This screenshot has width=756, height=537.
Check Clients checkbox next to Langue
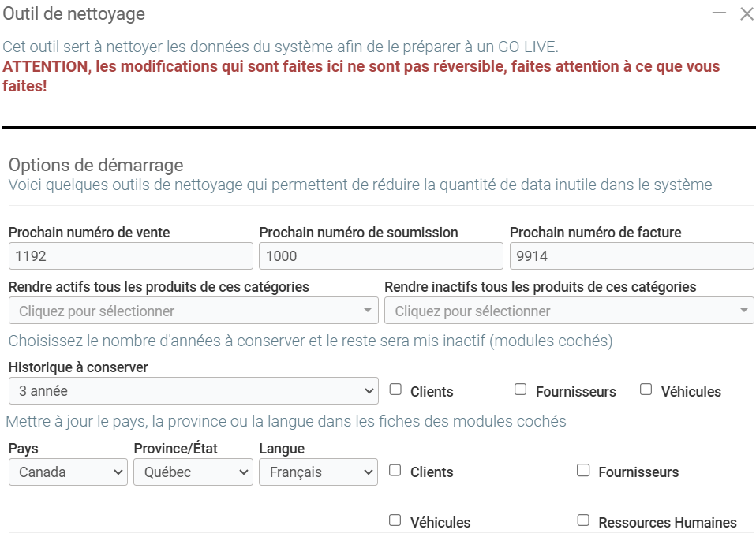pyautogui.click(x=395, y=471)
